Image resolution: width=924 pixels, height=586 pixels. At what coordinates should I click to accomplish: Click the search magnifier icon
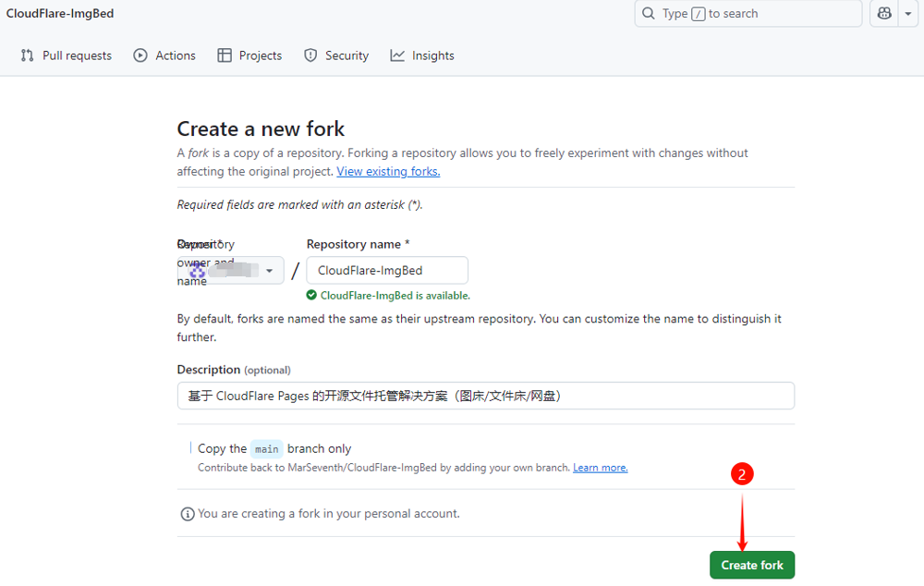tap(648, 14)
